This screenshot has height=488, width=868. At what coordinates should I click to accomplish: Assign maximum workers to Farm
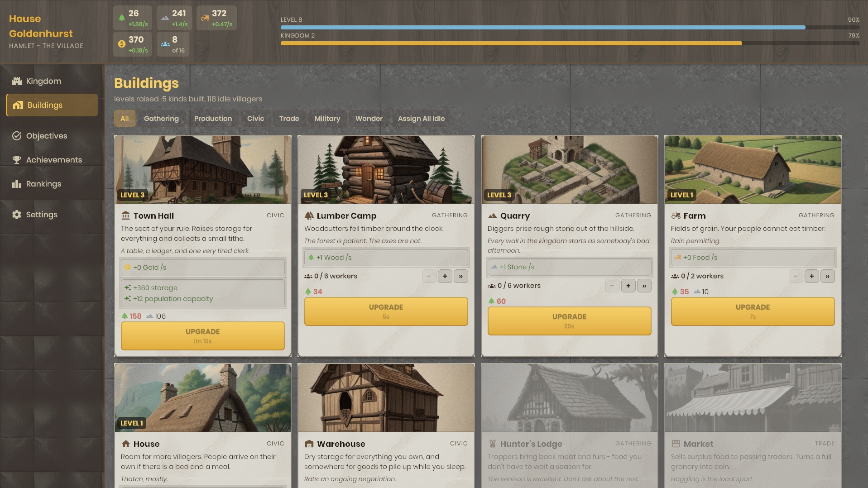(828, 276)
